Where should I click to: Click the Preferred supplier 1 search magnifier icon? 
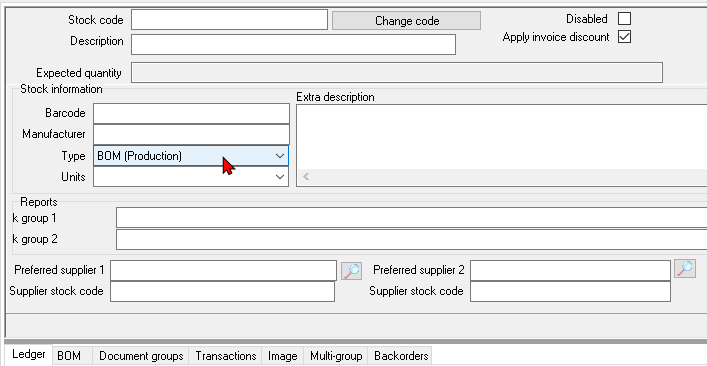351,270
